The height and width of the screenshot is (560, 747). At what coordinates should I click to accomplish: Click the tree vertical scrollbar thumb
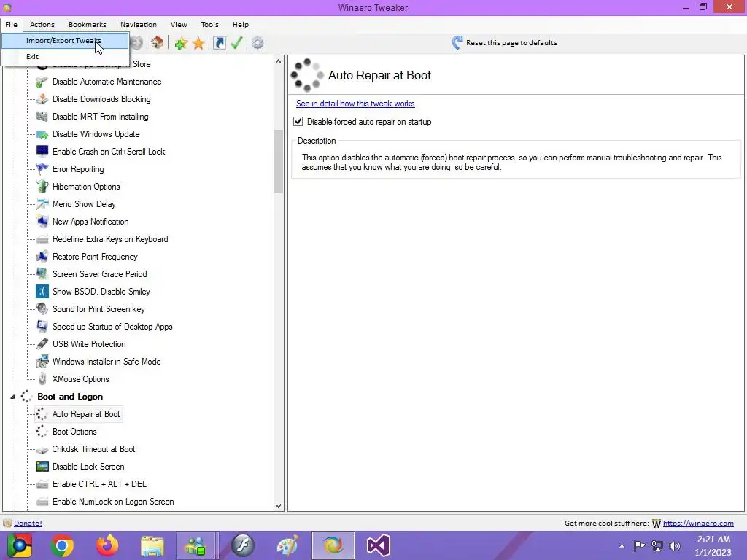(x=278, y=161)
